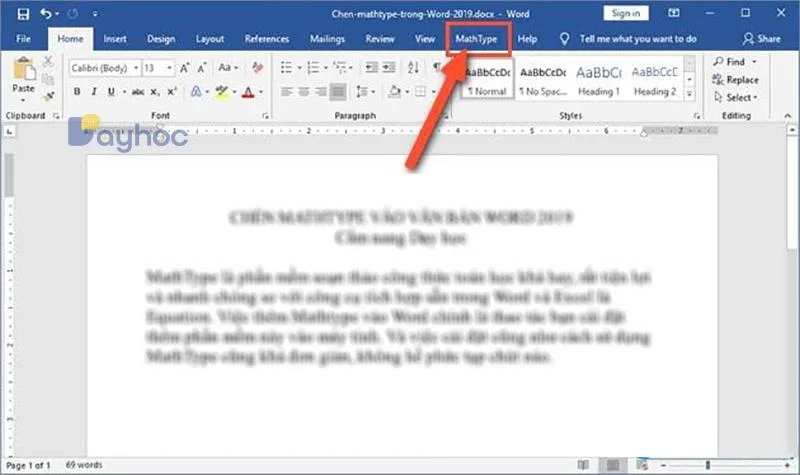Image resolution: width=800 pixels, height=475 pixels.
Task: Increase font size with Grow Font
Action: [x=184, y=67]
